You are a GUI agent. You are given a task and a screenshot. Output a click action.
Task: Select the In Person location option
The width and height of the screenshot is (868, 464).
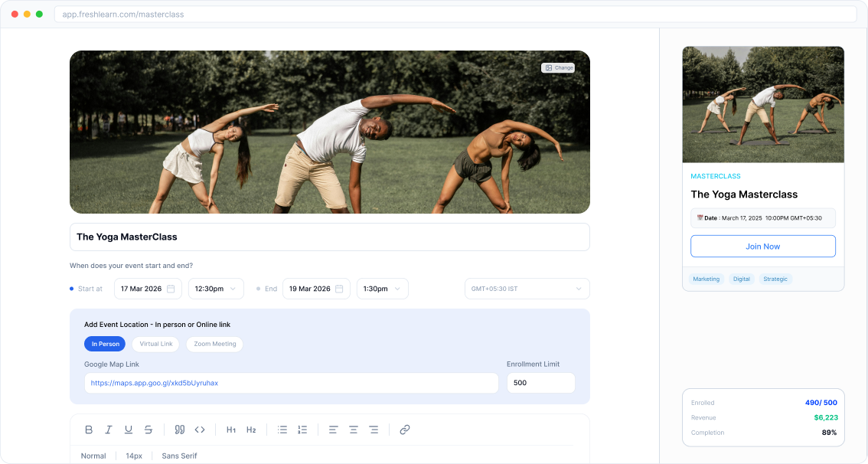[x=105, y=345]
